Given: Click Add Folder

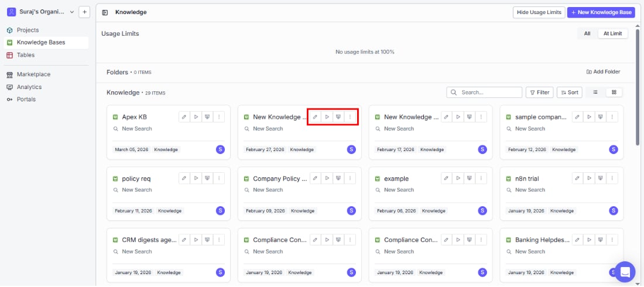Looking at the screenshot, I should pos(603,72).
